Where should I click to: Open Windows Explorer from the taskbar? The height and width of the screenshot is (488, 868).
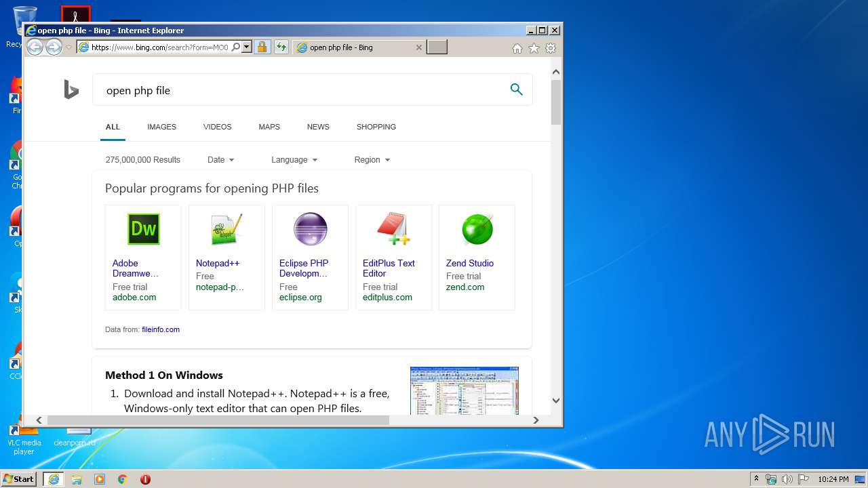77,479
